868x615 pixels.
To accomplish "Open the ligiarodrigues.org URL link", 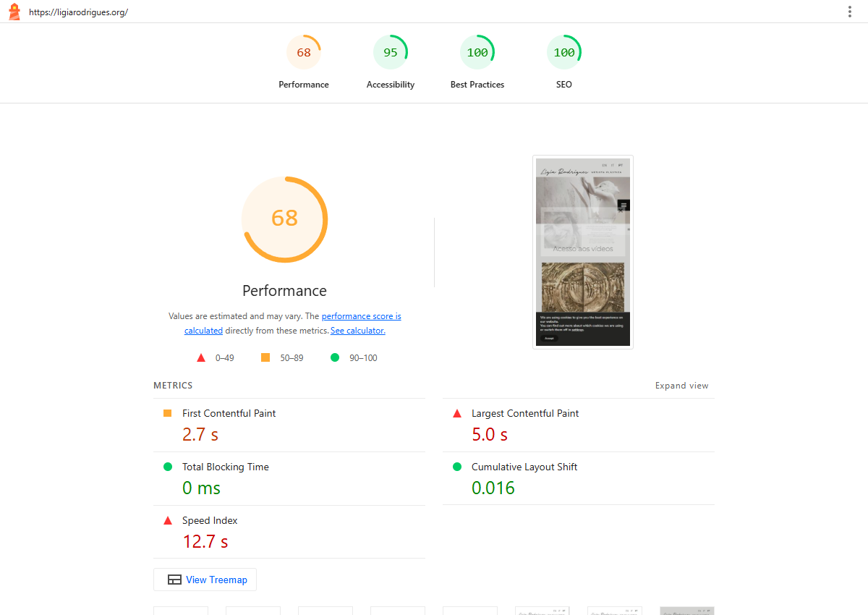I will click(78, 12).
